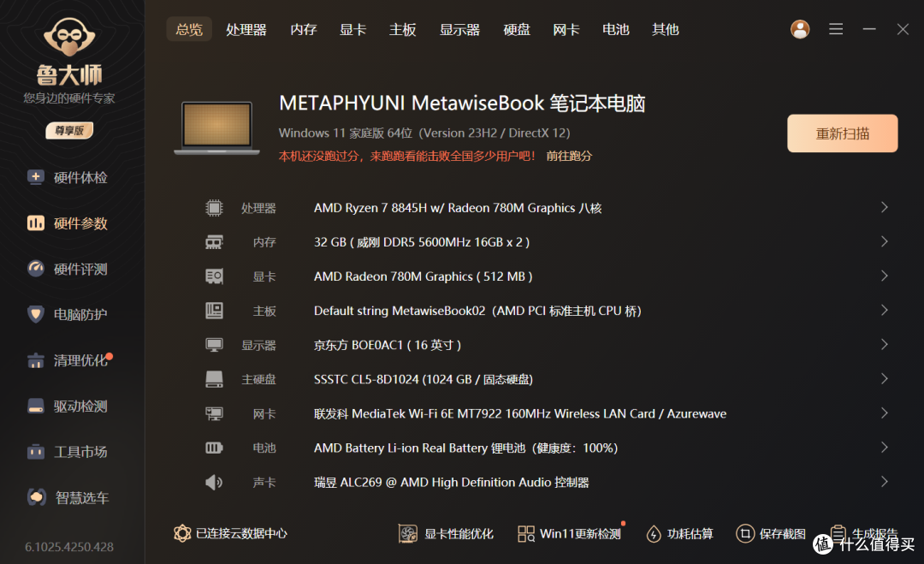Click the 鲁大师 monkey logo

point(69,37)
